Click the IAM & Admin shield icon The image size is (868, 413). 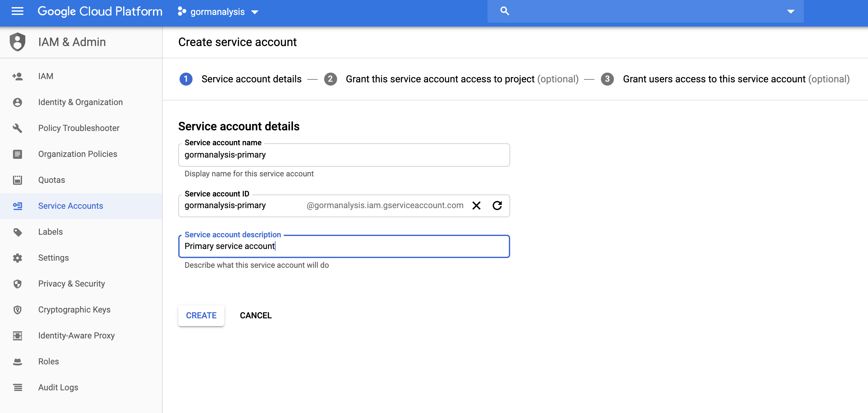18,42
